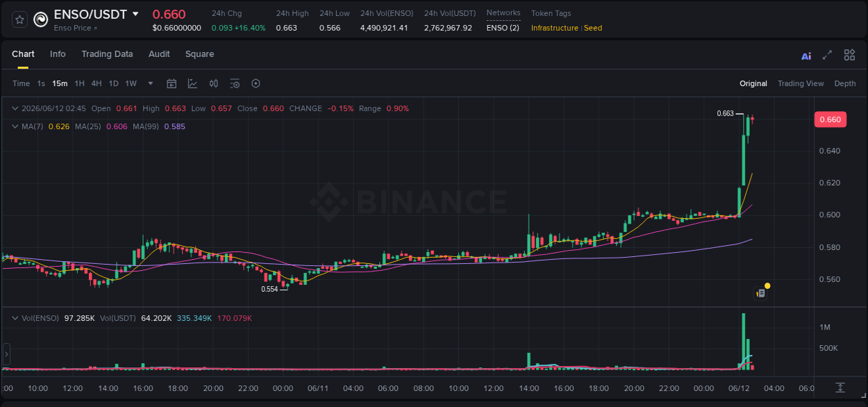This screenshot has height=407, width=868.
Task: Click the ENSO (2) networks value
Action: 503,28
